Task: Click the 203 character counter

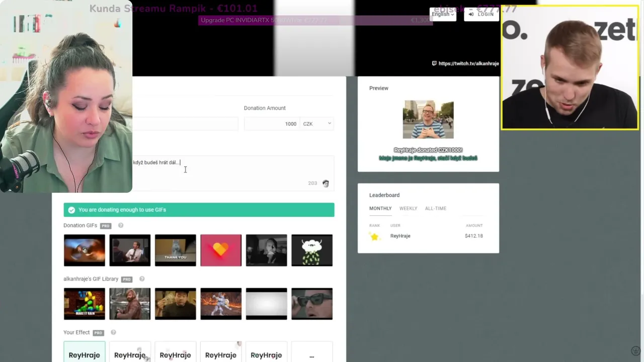Action: [x=312, y=184]
